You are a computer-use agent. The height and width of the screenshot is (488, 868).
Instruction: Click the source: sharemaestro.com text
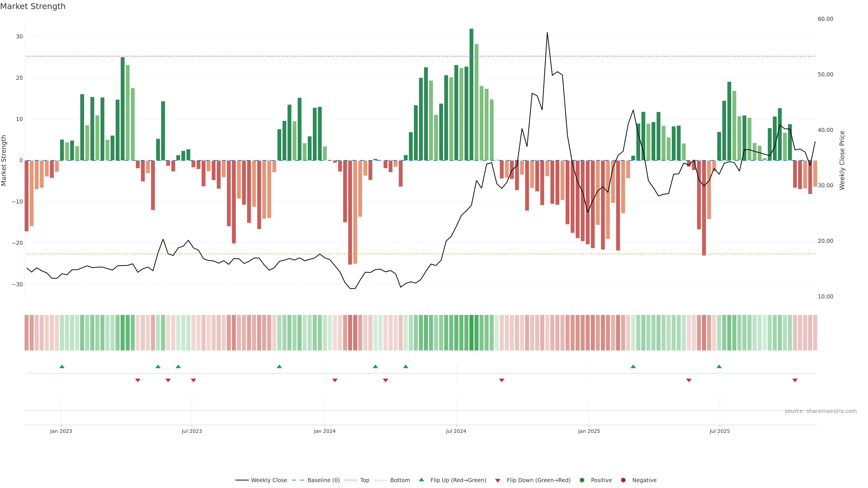[x=821, y=411]
